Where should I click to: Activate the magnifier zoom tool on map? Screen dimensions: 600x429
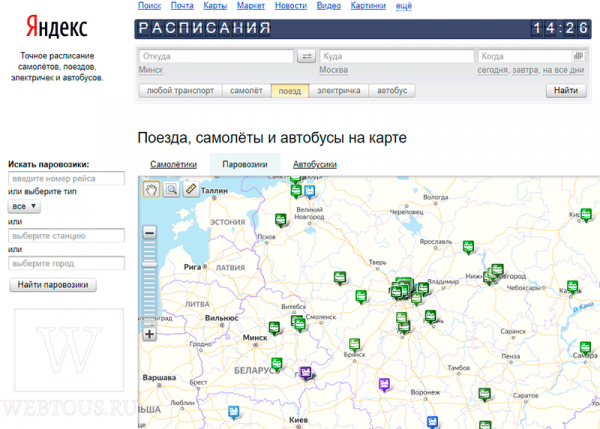coord(171,189)
